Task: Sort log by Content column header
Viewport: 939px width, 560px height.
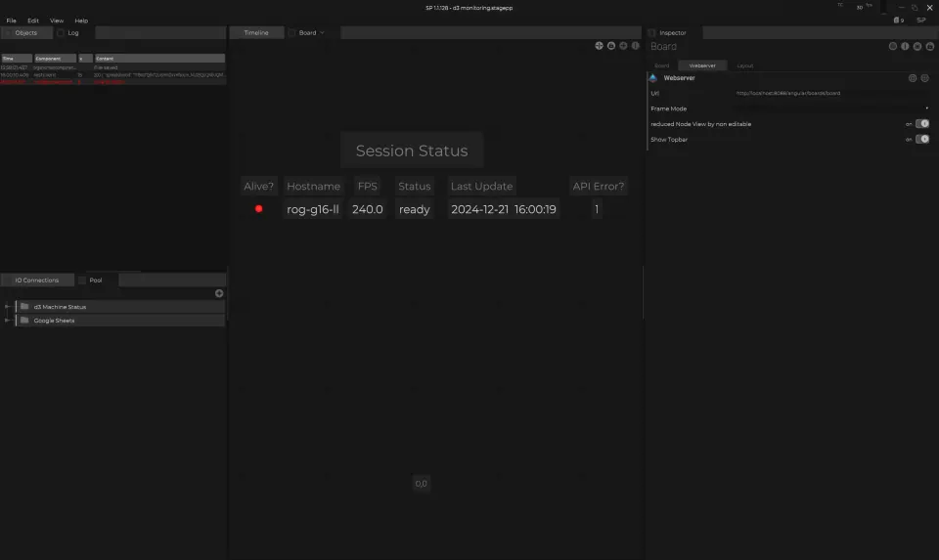Action: (x=159, y=59)
